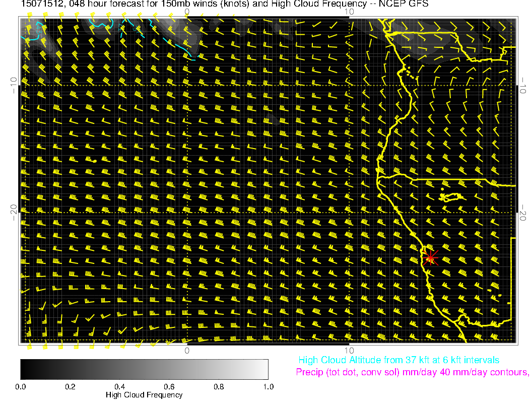This screenshot has height=411, width=532.
Task: Click the left axis latitude label '-20'
Action: pos(14,212)
